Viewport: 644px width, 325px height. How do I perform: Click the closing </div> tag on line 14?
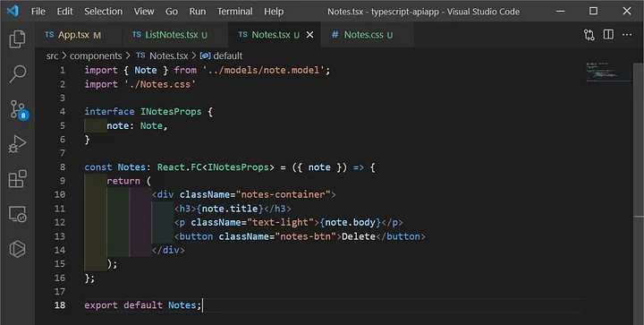[x=168, y=250]
